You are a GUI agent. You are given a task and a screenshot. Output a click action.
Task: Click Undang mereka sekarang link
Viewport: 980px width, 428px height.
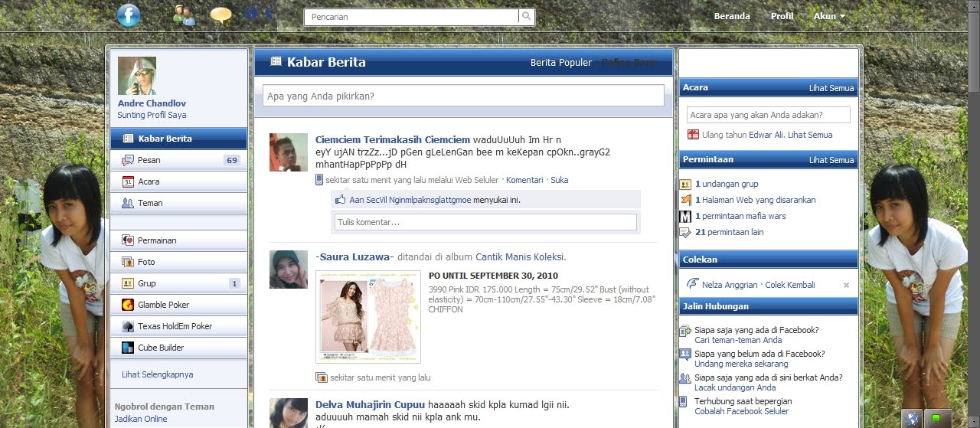[x=741, y=364]
